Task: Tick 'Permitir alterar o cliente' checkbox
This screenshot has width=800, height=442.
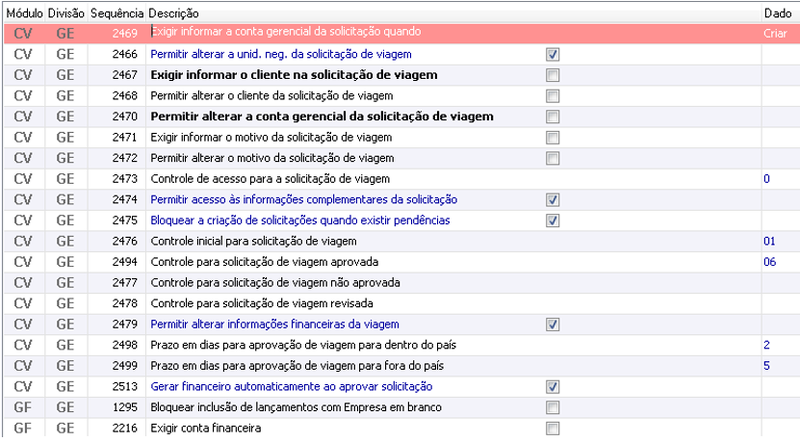Action: pyautogui.click(x=553, y=96)
